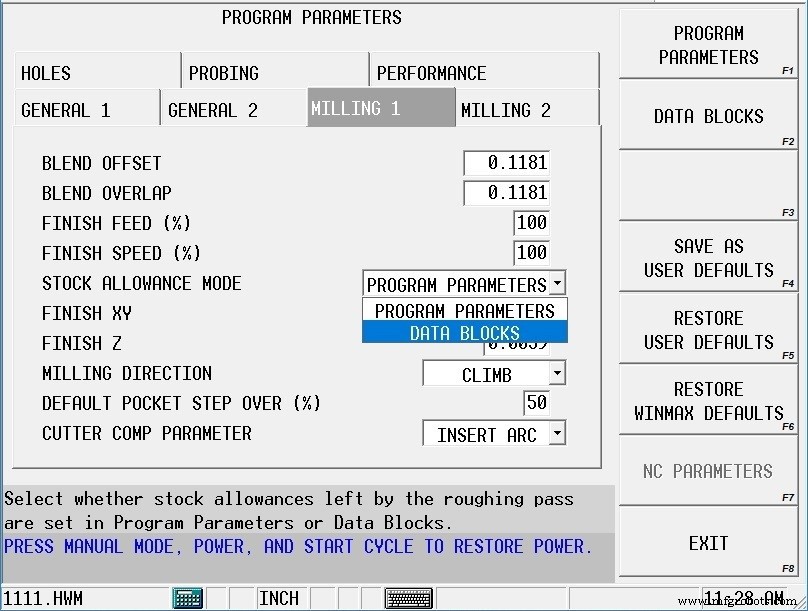Click the Blend Offset value field
Viewport: 808px width, 611px height.
506,162
